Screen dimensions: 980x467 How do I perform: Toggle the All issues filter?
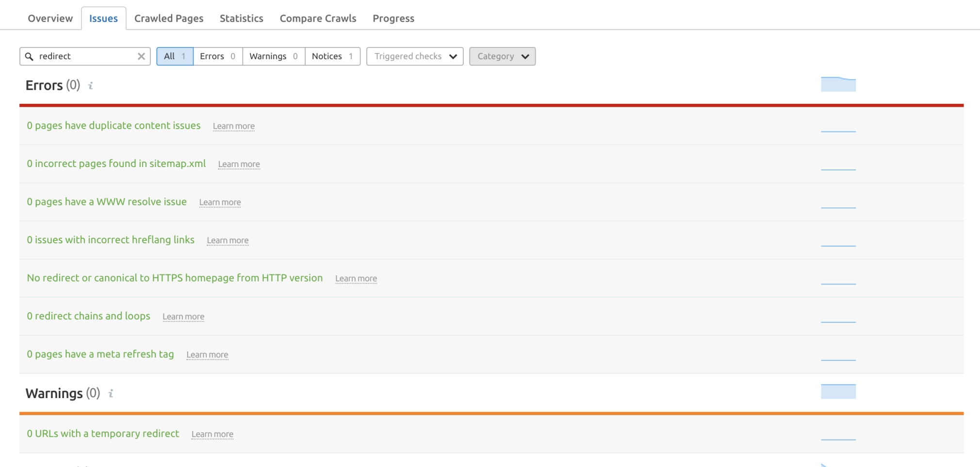coord(175,56)
